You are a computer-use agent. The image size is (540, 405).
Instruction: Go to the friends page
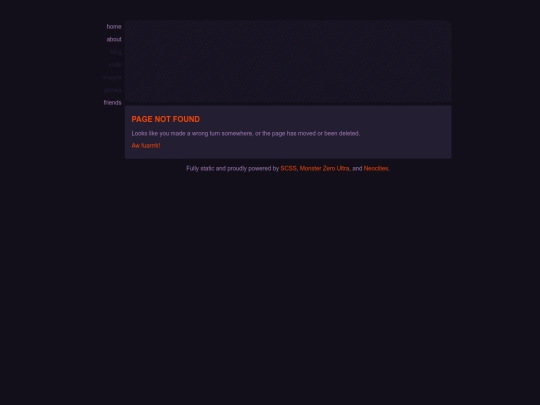point(112,103)
